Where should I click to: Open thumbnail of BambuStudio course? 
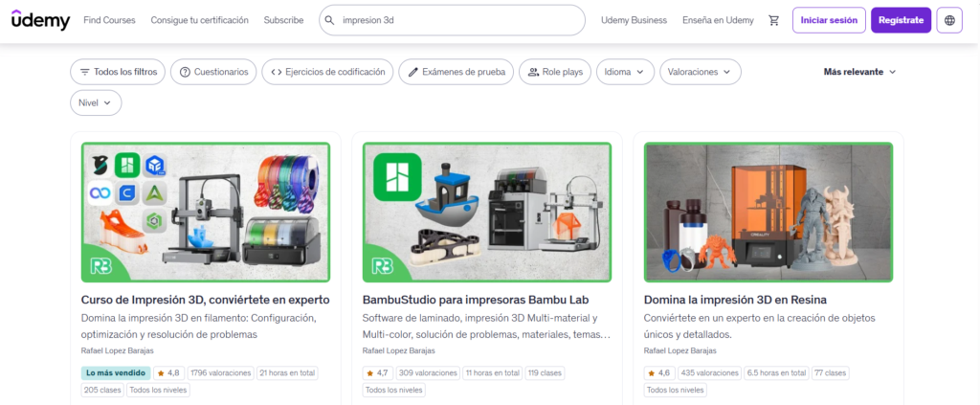487,213
